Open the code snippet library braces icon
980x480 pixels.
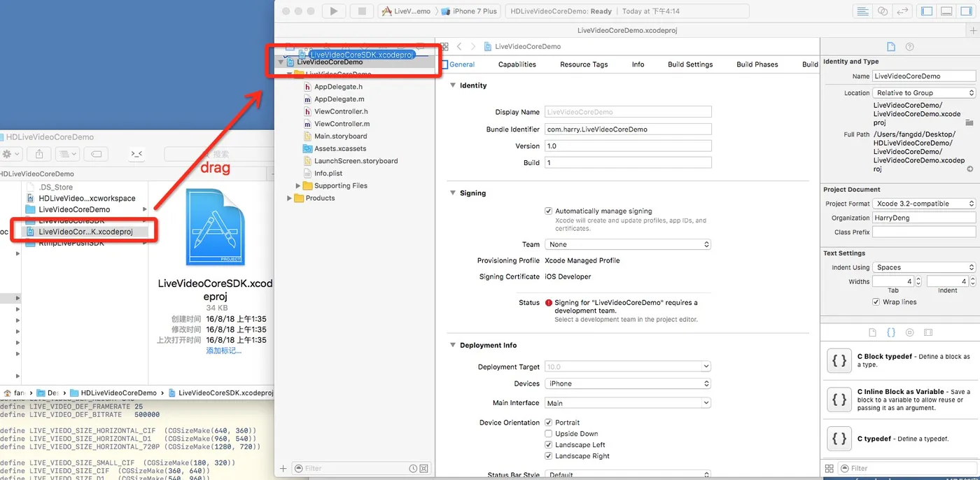pos(891,332)
